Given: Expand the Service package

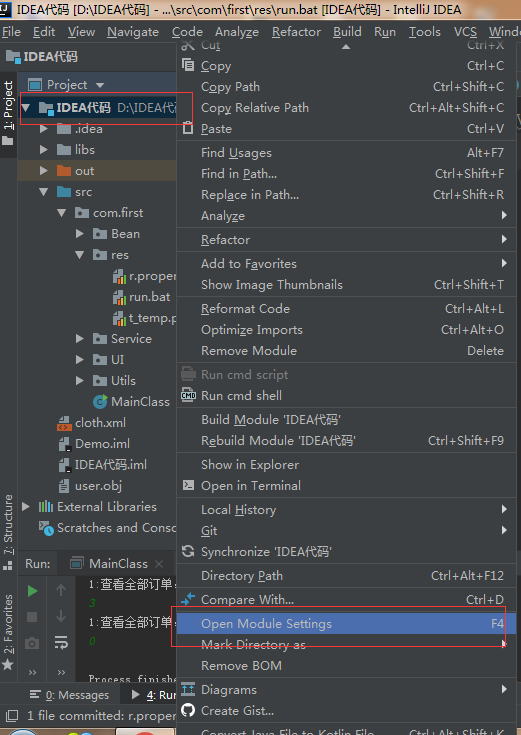Looking at the screenshot, I should tap(80, 338).
